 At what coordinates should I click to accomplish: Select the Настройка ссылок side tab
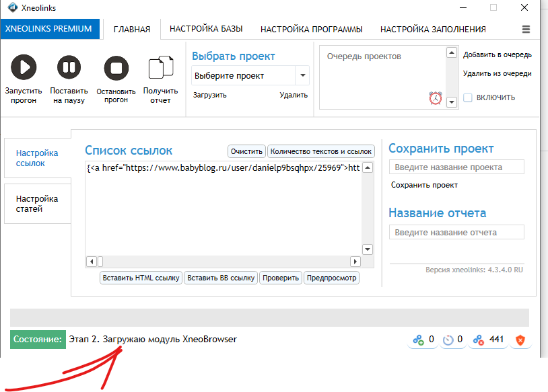coord(38,158)
